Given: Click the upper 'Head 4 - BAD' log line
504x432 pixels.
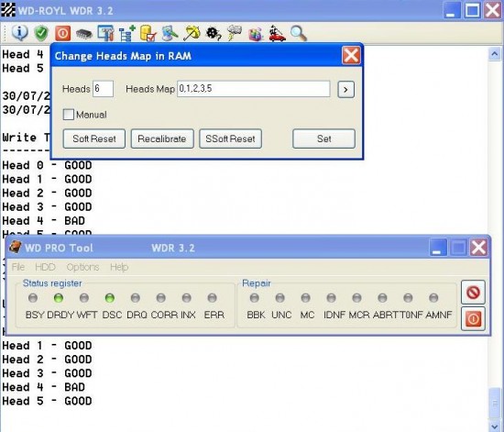Looking at the screenshot, I should (x=43, y=221).
